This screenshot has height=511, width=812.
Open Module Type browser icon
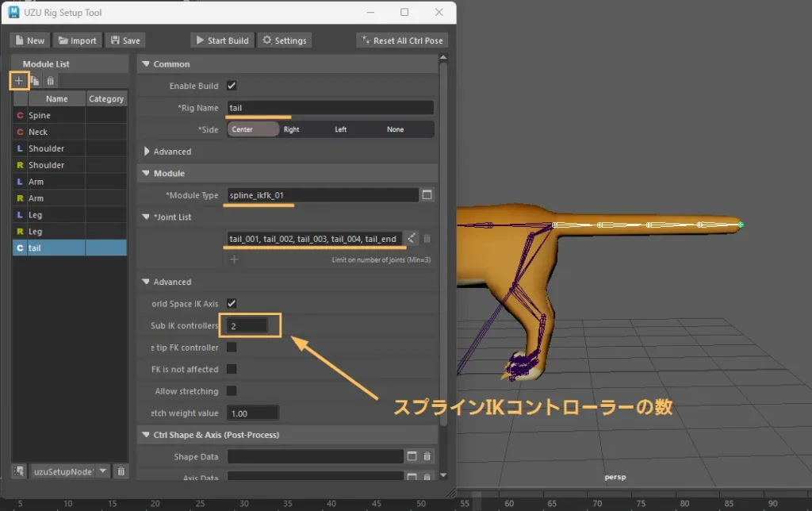pos(427,195)
